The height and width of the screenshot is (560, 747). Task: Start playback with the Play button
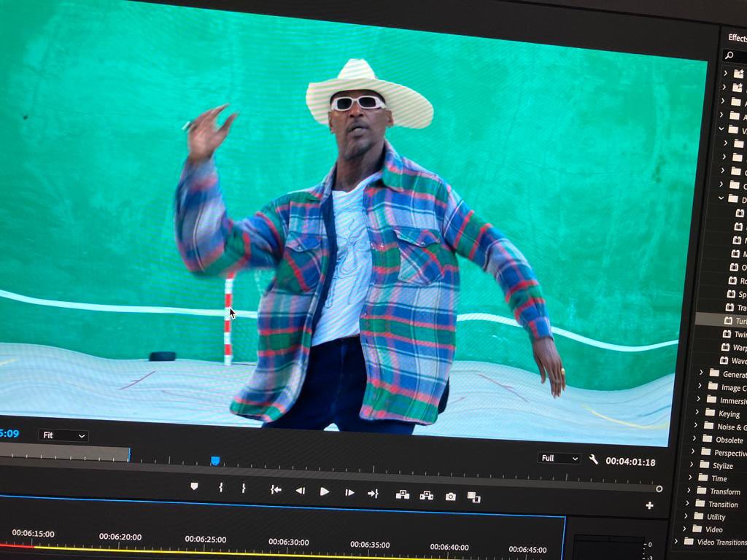(x=325, y=491)
